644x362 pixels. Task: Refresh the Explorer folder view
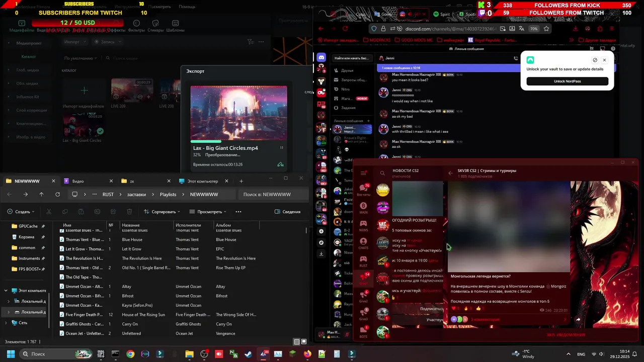pos(57,195)
